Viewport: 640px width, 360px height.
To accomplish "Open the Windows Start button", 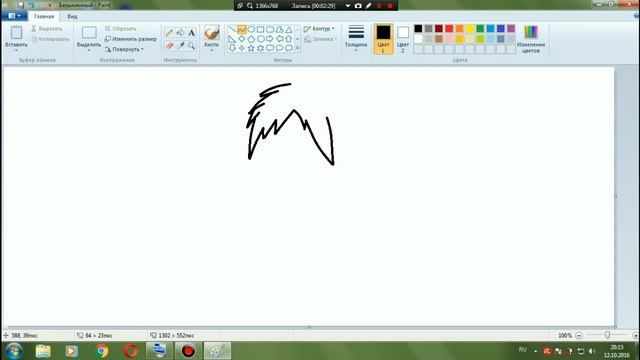I will [x=14, y=351].
